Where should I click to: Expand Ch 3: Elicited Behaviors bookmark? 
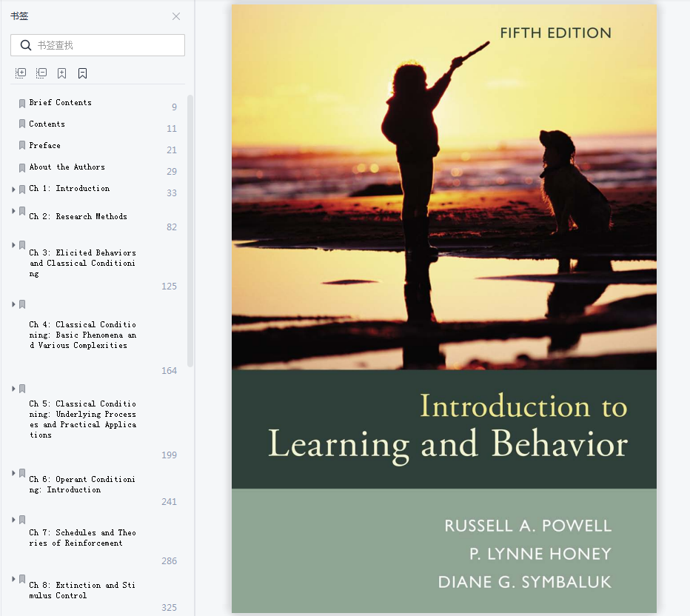tap(13, 245)
